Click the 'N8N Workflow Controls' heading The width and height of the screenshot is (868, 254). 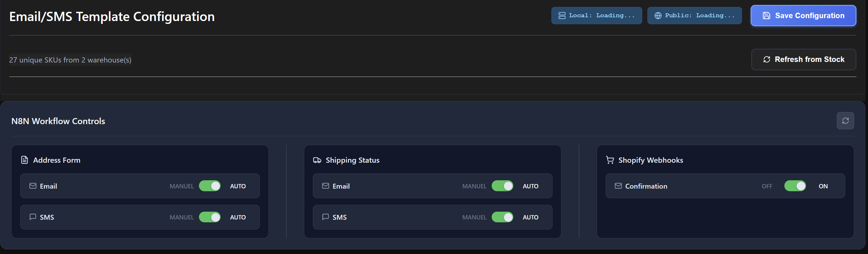tap(58, 121)
